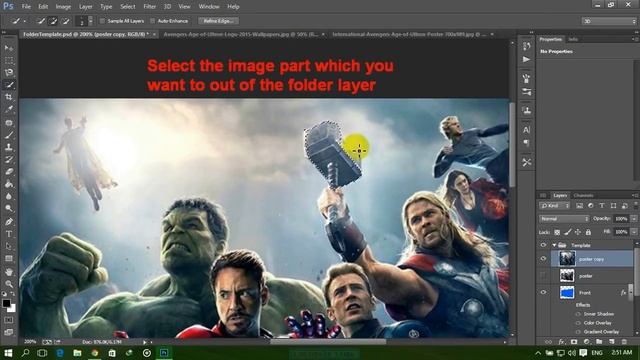This screenshot has width=640, height=360.
Task: Select the Brush tool
Action: pos(9,135)
